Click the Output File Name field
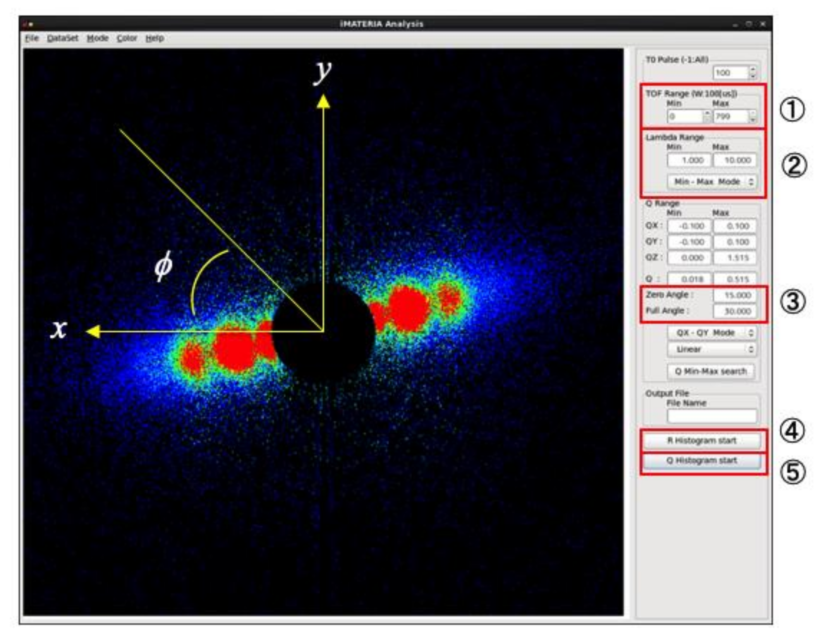 point(711,416)
